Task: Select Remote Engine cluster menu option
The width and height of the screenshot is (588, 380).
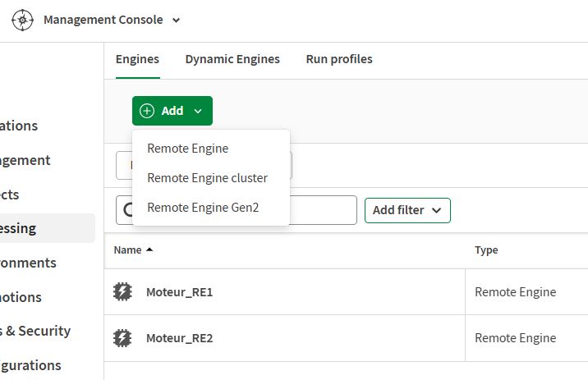Action: 207,177
